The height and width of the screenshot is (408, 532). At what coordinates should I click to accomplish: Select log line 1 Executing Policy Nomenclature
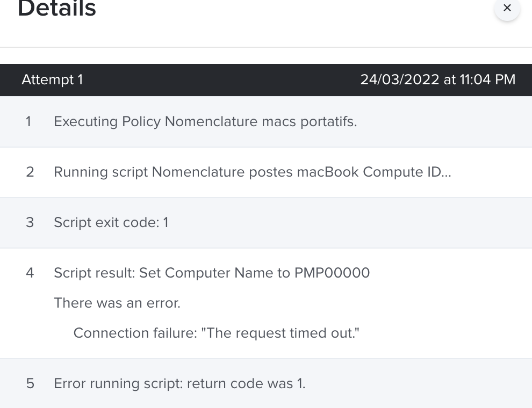[266, 122]
